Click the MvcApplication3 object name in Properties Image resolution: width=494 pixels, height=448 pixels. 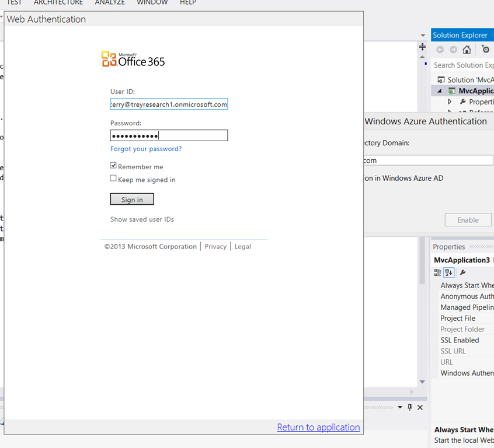[x=461, y=260]
